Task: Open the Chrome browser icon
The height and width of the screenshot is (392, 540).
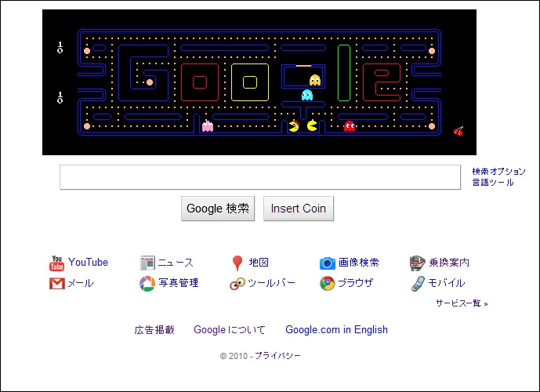Action: click(327, 284)
